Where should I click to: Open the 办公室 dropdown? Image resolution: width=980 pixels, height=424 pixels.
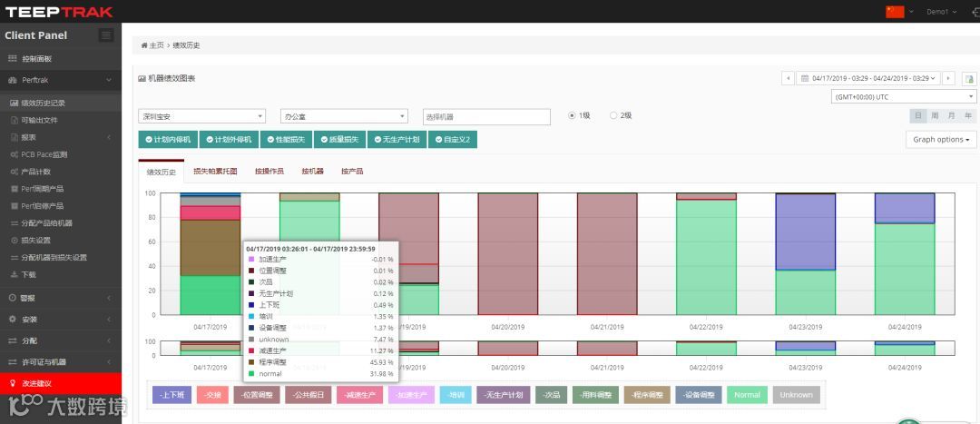(x=345, y=116)
